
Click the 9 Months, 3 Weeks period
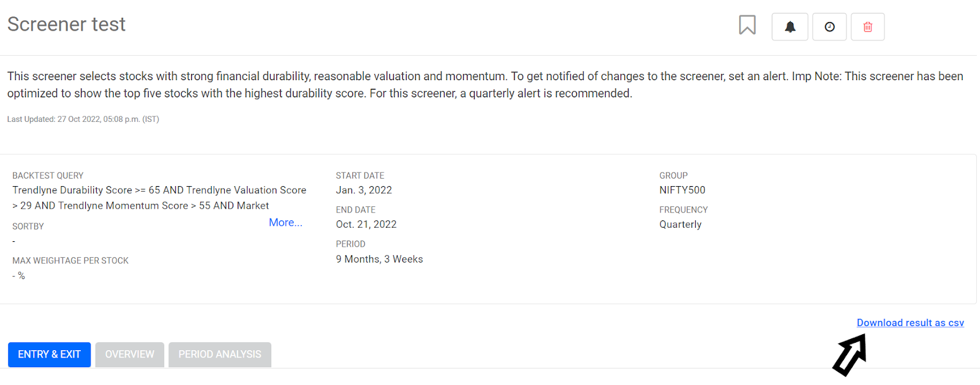tap(379, 259)
